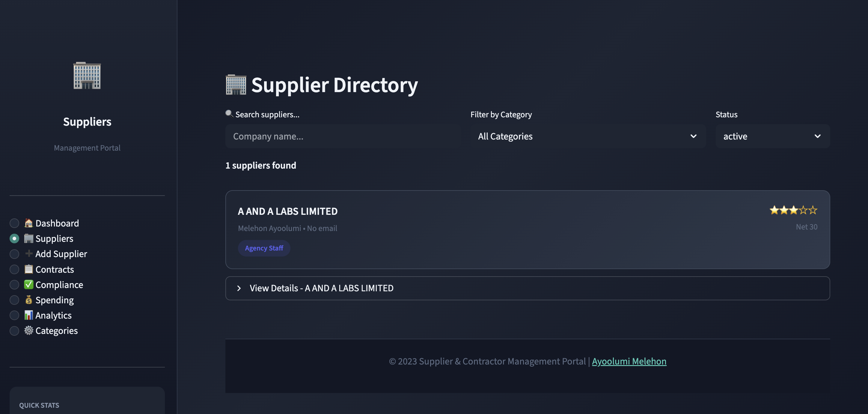Click the 'Search suppliers...' label

(x=267, y=114)
